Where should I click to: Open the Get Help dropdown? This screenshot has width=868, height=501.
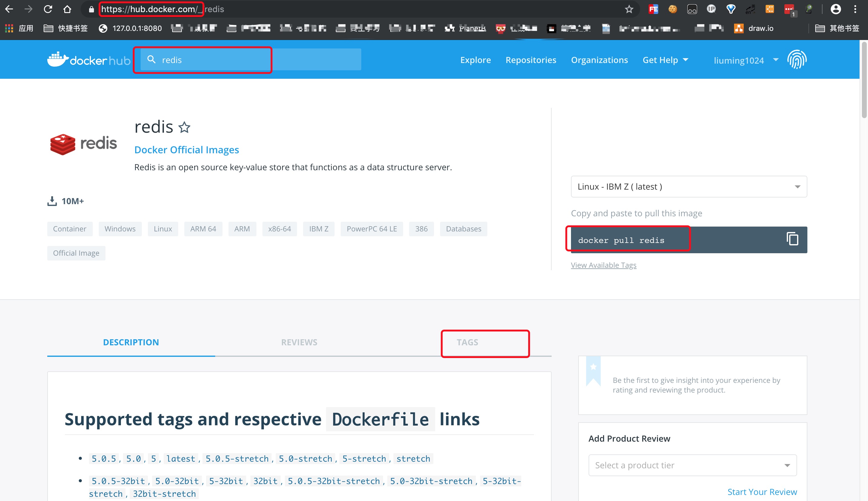tap(665, 60)
